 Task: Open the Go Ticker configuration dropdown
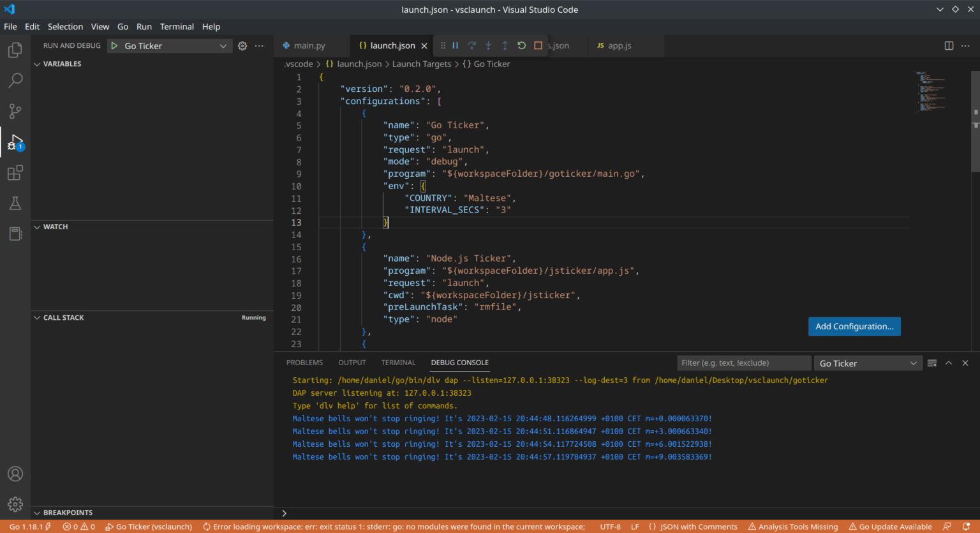coord(169,45)
